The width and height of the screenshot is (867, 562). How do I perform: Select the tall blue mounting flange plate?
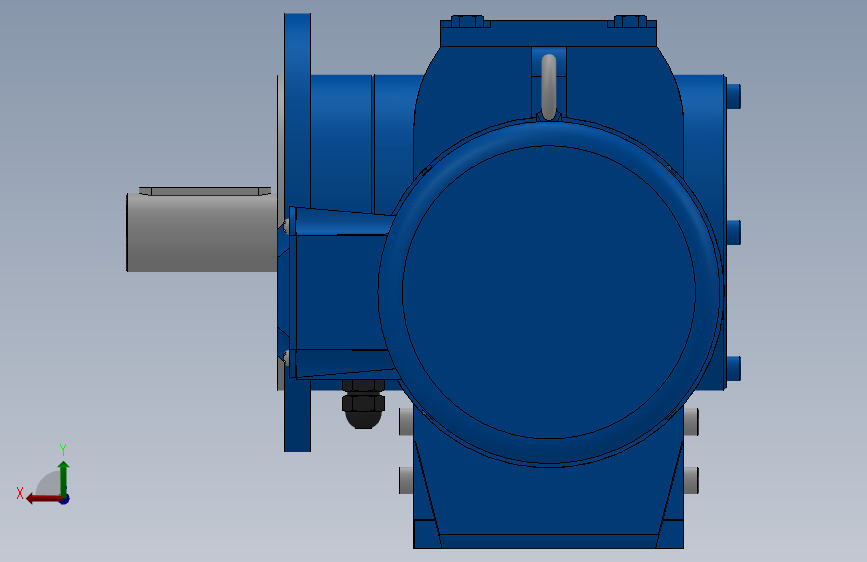(297, 232)
